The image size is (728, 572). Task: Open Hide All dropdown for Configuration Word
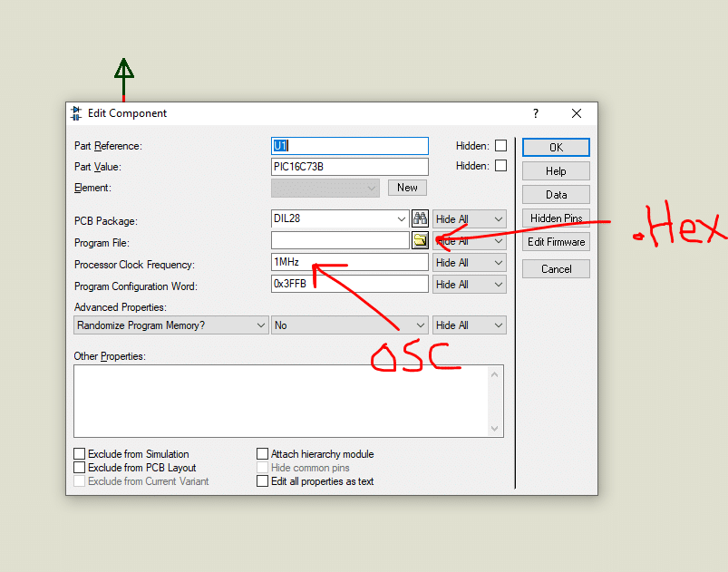pyautogui.click(x=469, y=285)
